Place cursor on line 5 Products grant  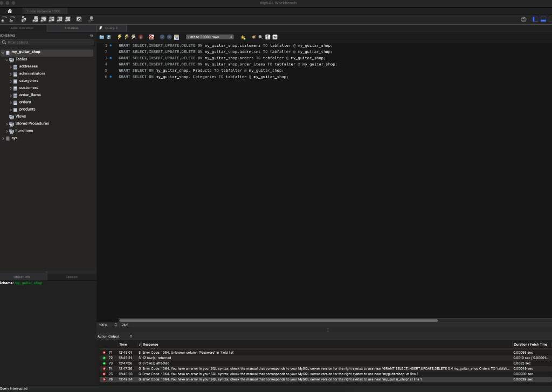(x=201, y=71)
